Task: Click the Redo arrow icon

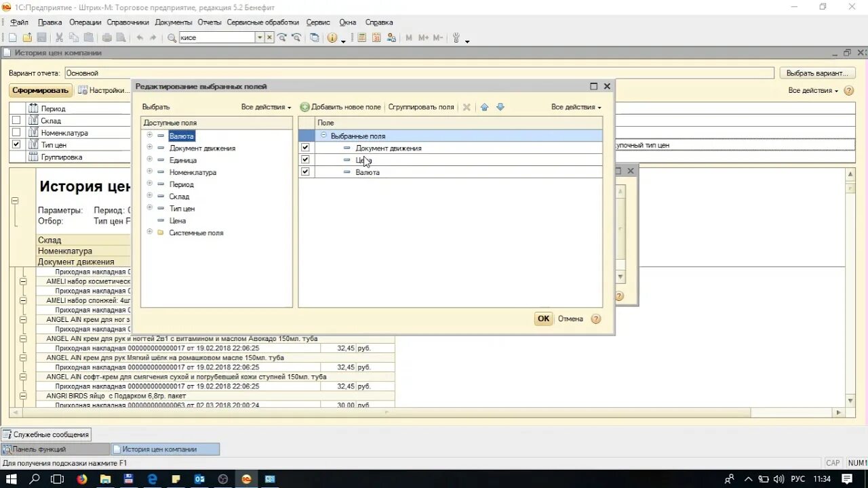Action: click(153, 38)
